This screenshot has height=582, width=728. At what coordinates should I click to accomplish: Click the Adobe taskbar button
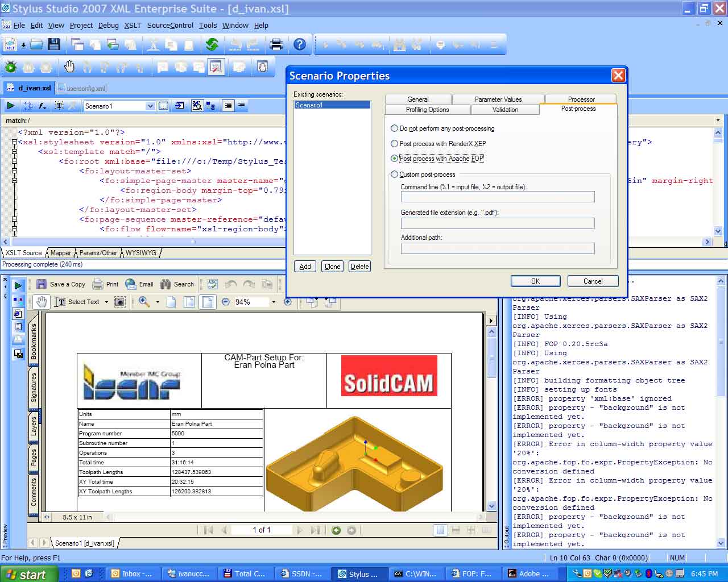[530, 574]
